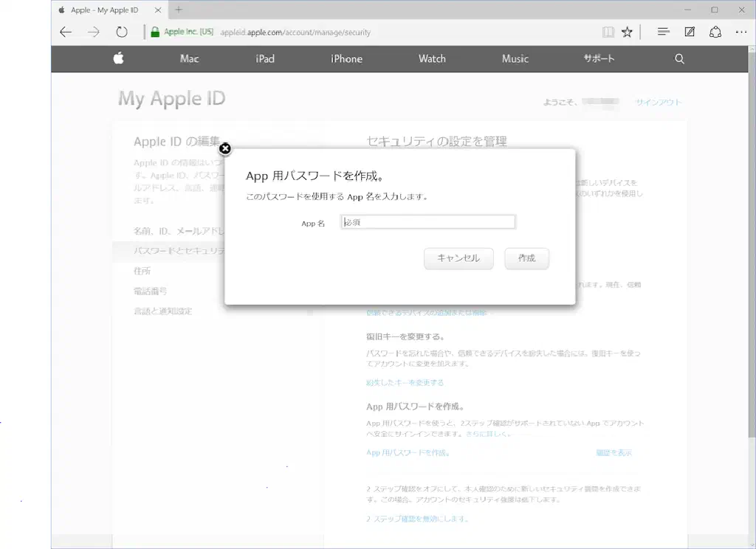
Task: Open the browser more options ellipsis
Action: coord(741,32)
